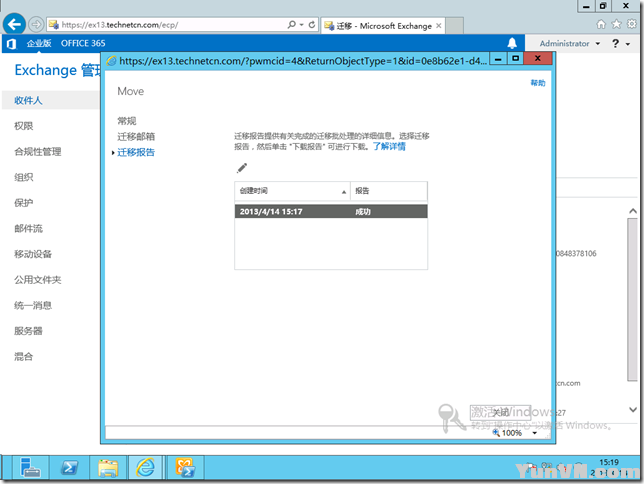Open the browser tools gear icon
This screenshot has width=644, height=484.
tap(632, 24)
